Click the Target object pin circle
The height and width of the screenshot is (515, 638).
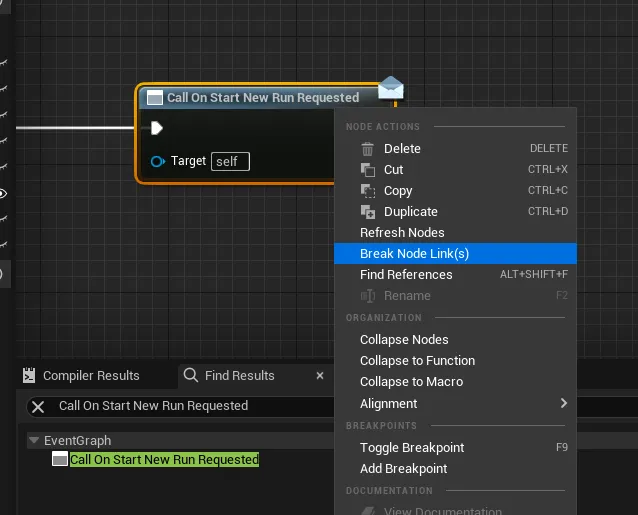(x=157, y=161)
